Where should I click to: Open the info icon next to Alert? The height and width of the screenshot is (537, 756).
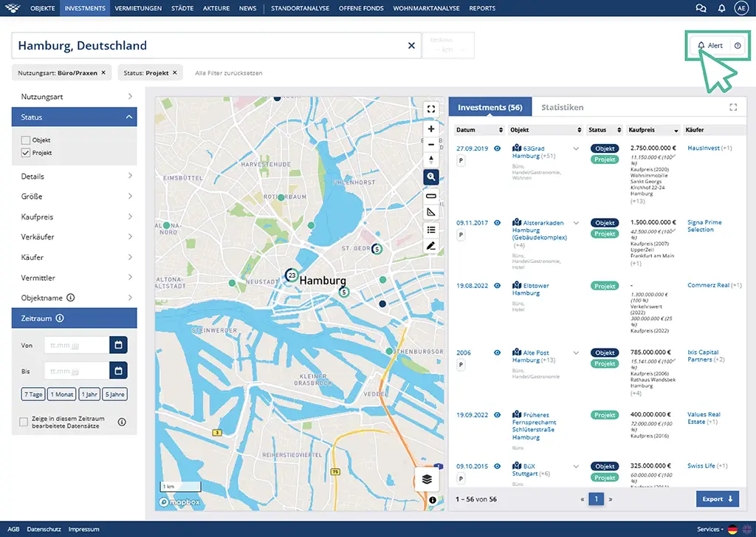[x=738, y=45]
